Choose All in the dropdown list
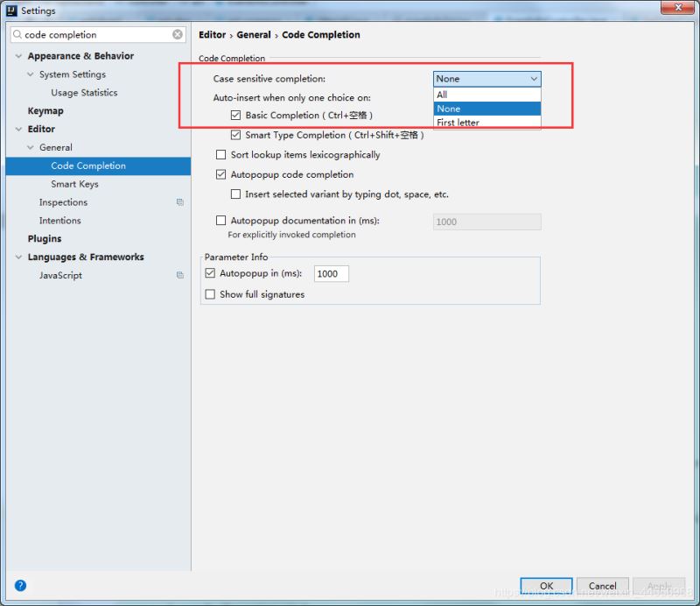The width and height of the screenshot is (700, 606). tap(487, 95)
